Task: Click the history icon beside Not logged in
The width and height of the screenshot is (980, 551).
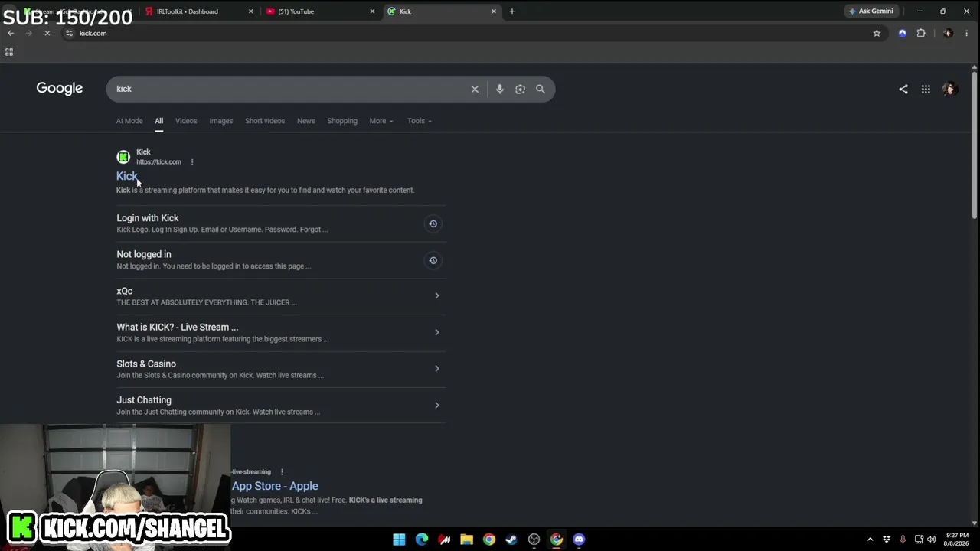Action: pos(433,260)
